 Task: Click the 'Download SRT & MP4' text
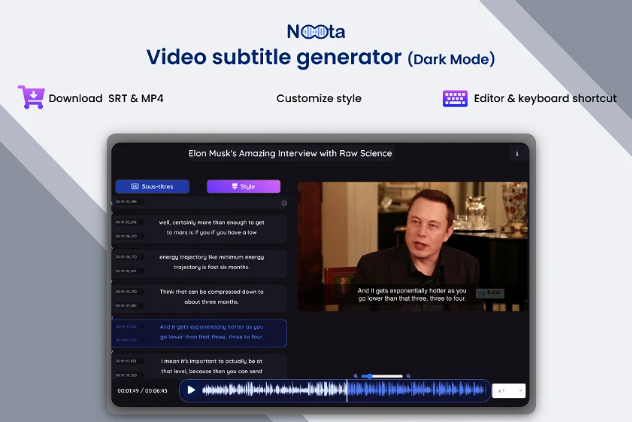tap(106, 98)
